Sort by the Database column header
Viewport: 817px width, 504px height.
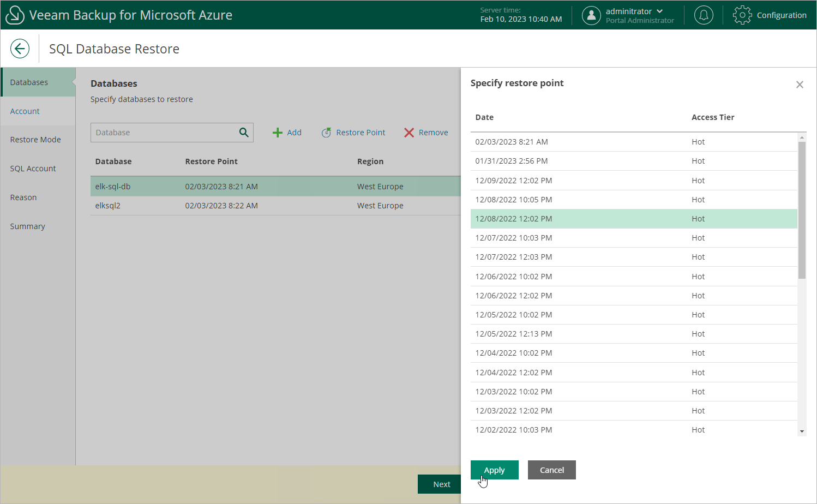(x=113, y=161)
